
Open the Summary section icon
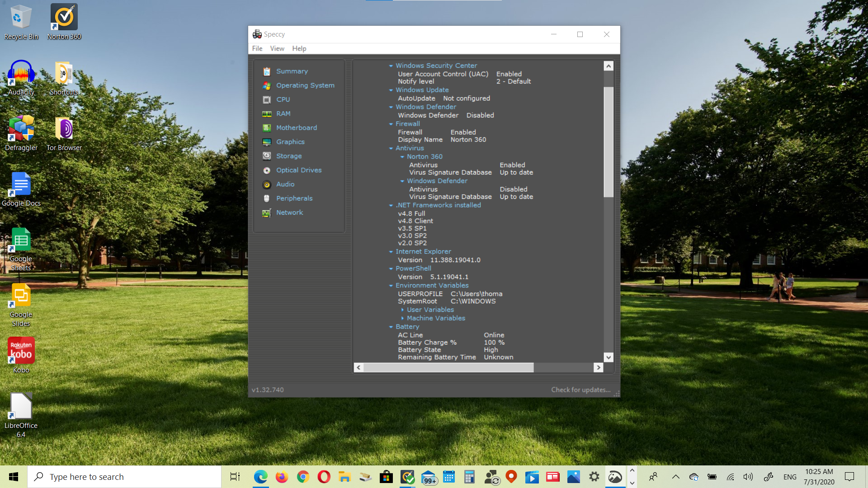click(267, 71)
